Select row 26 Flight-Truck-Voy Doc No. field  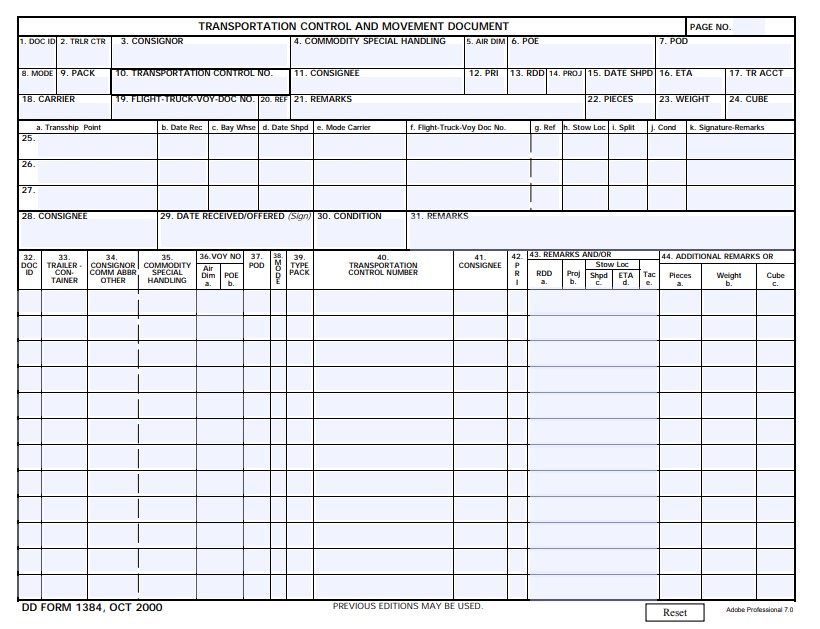tap(469, 173)
